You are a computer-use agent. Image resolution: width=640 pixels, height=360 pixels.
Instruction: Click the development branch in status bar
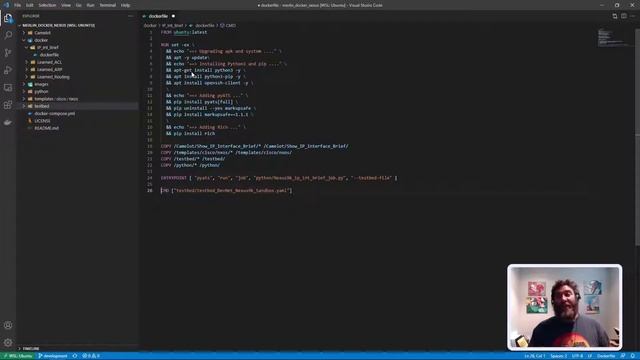[x=53, y=356]
